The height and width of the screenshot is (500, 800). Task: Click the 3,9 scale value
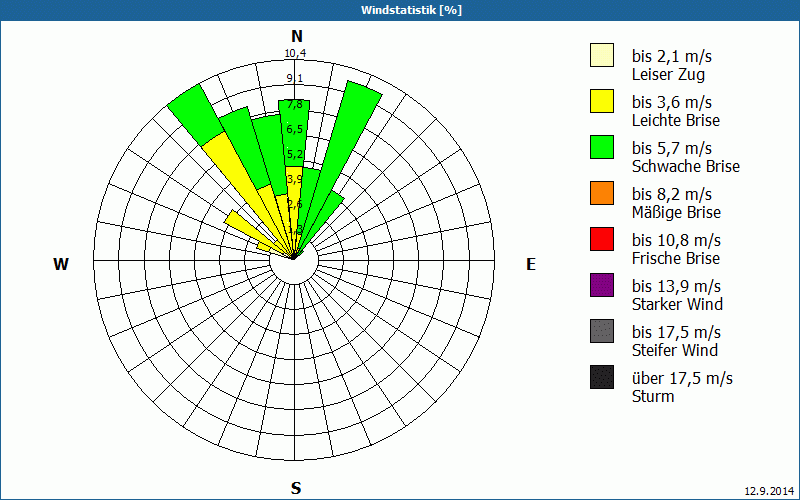click(294, 179)
